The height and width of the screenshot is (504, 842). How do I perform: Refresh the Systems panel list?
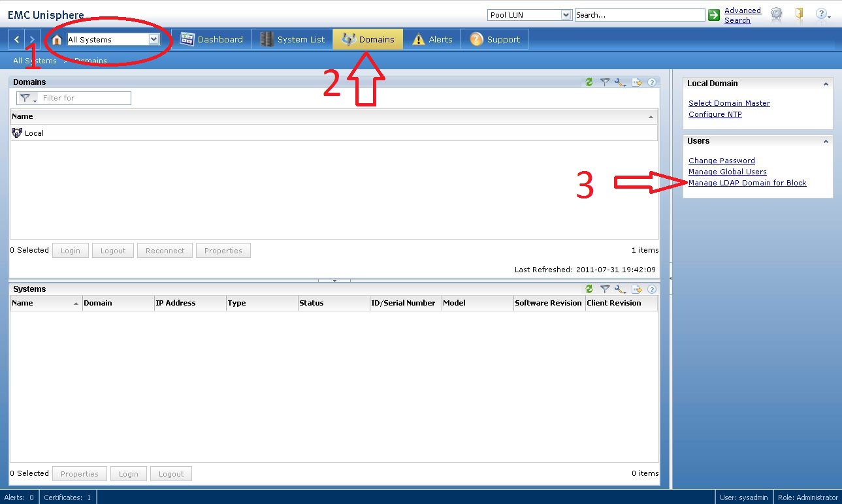point(589,289)
